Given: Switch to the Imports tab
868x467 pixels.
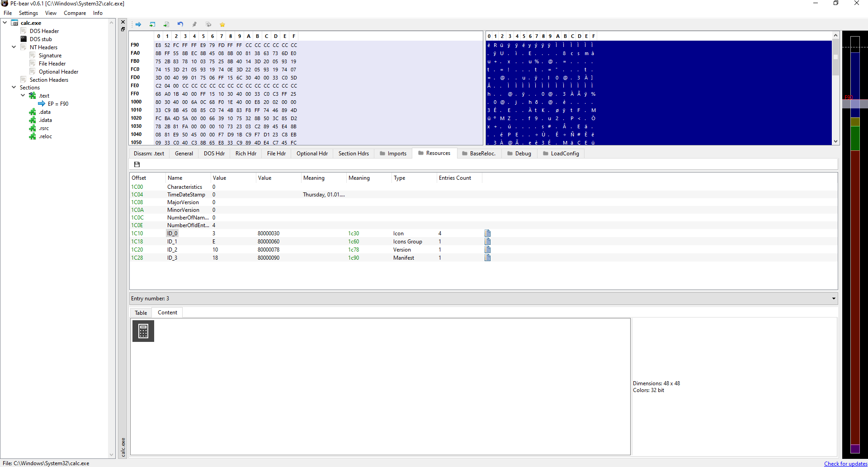Looking at the screenshot, I should (393, 154).
